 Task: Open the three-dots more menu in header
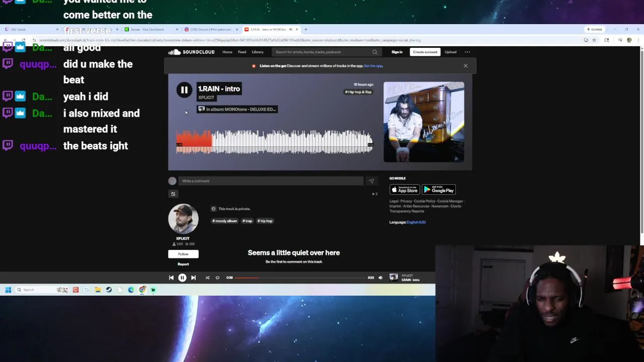(467, 52)
